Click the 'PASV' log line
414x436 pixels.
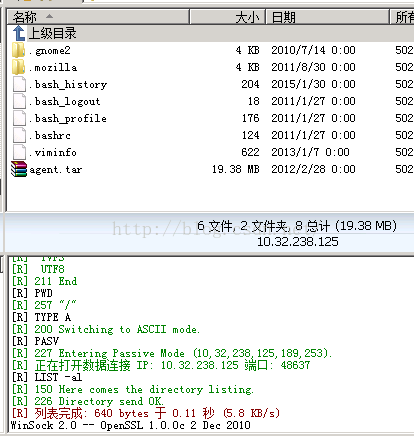[x=35, y=341]
